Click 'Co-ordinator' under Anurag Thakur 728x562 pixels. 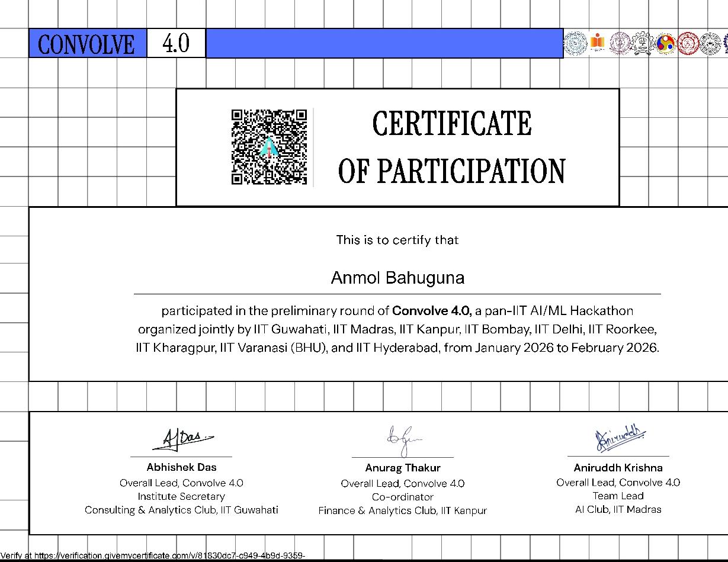point(403,497)
